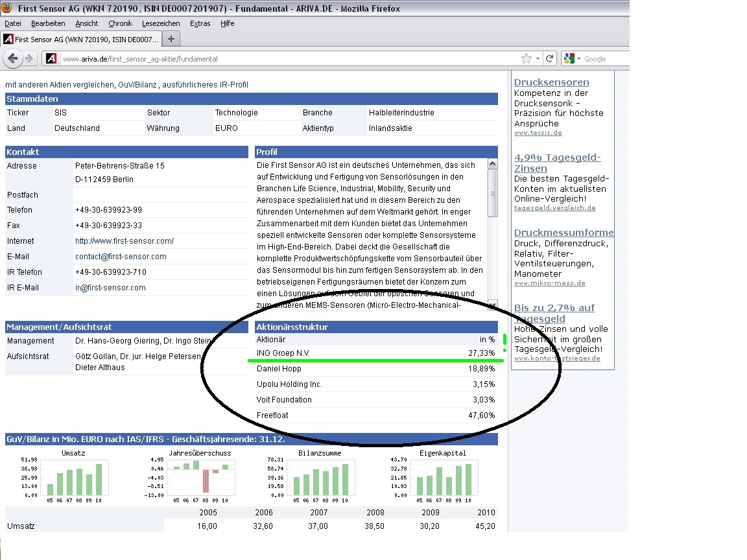Click the ir@first-sensor.com email link

pyautogui.click(x=110, y=288)
